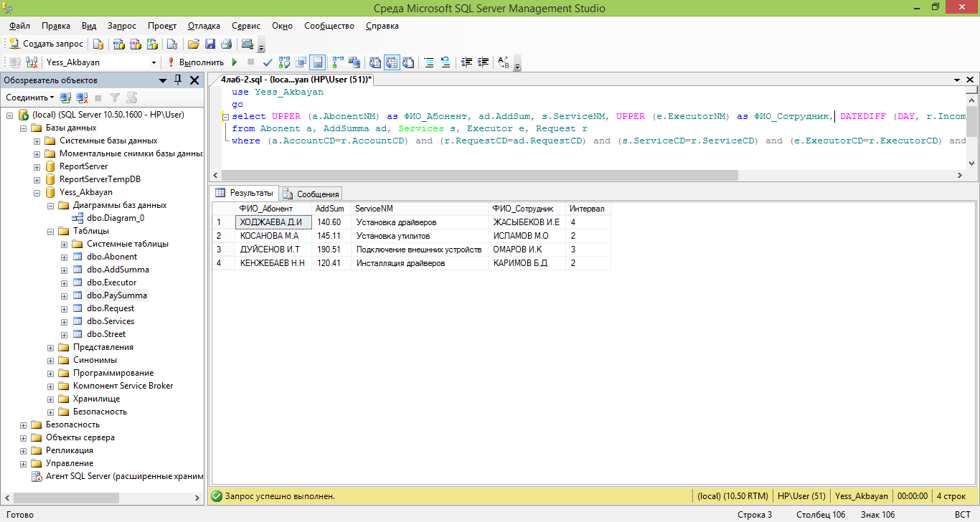Open the Сервис menu
Image resolution: width=980 pixels, height=522 pixels.
tap(246, 26)
